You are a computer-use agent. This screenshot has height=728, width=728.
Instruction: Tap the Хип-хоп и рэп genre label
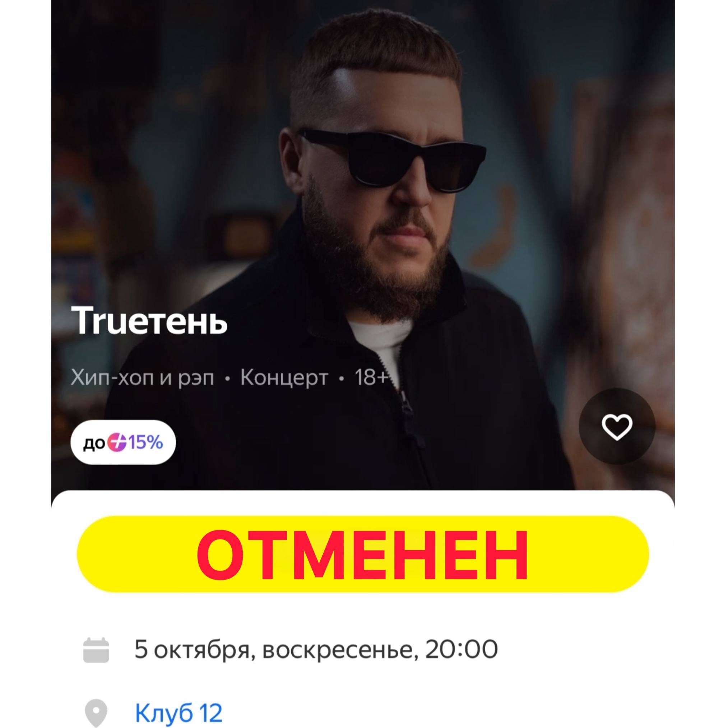click(x=143, y=378)
